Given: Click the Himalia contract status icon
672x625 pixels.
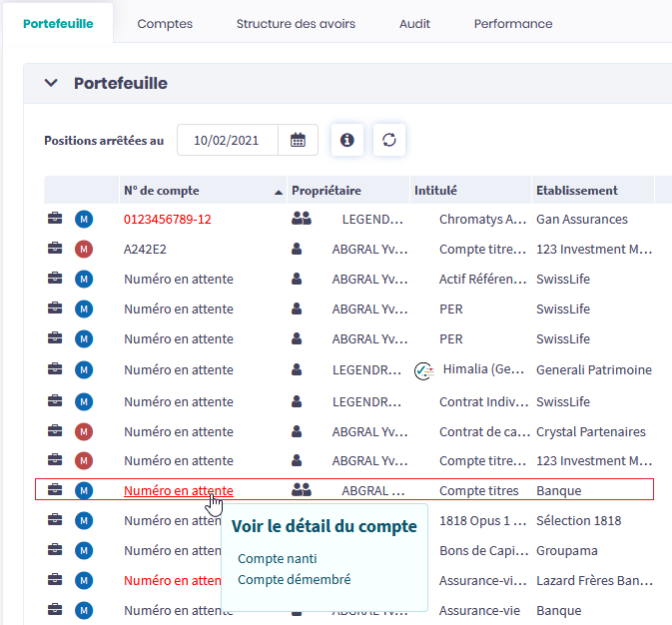Looking at the screenshot, I should click(x=423, y=370).
